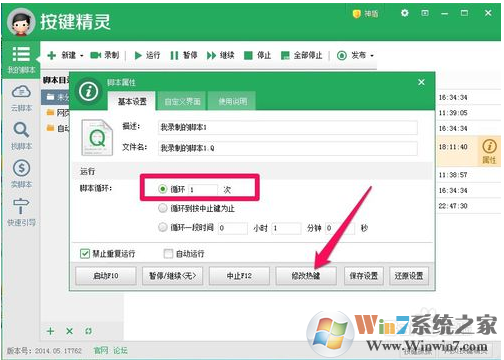Click the 保存设置 button

[363, 276]
